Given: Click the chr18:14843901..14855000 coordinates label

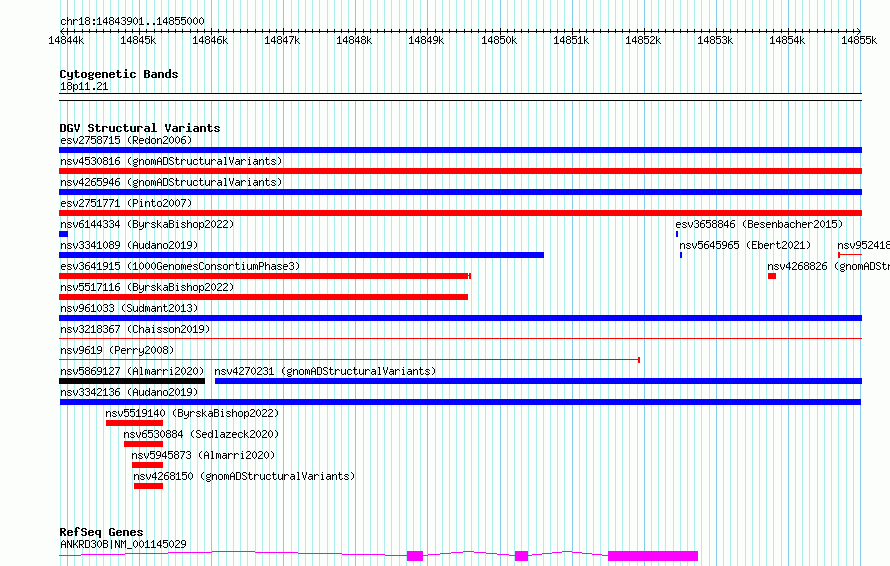Looking at the screenshot, I should tap(132, 22).
